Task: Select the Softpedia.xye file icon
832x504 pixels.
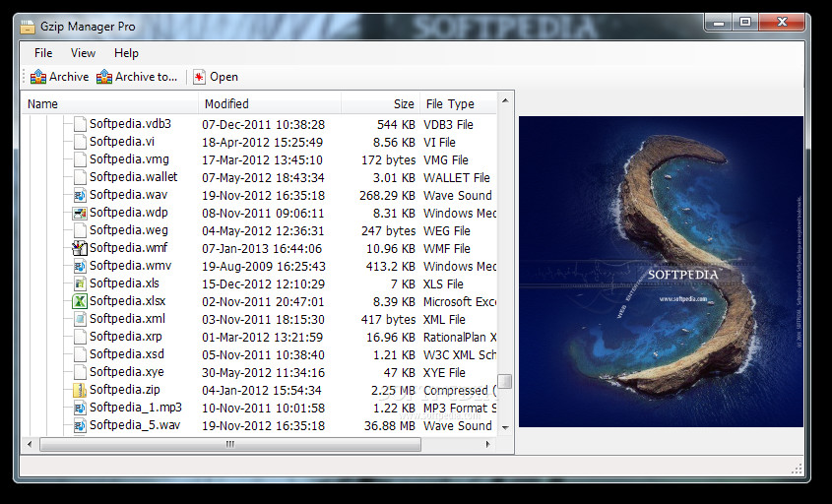Action: (x=80, y=372)
